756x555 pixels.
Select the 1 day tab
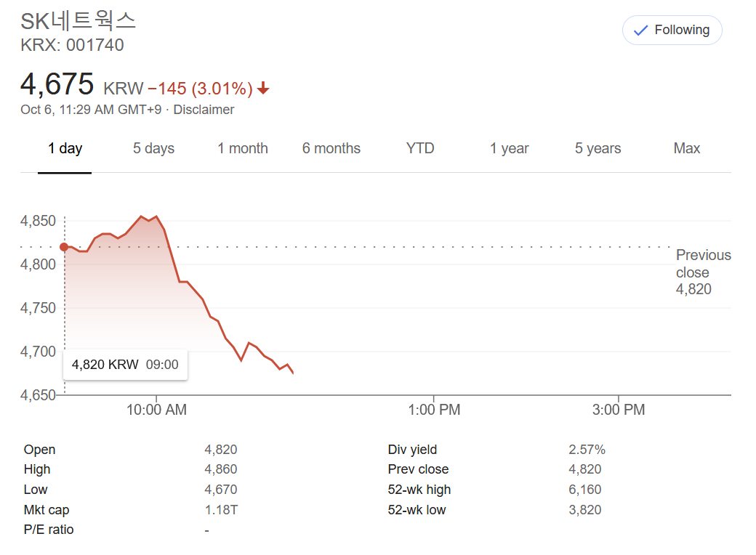pos(65,149)
